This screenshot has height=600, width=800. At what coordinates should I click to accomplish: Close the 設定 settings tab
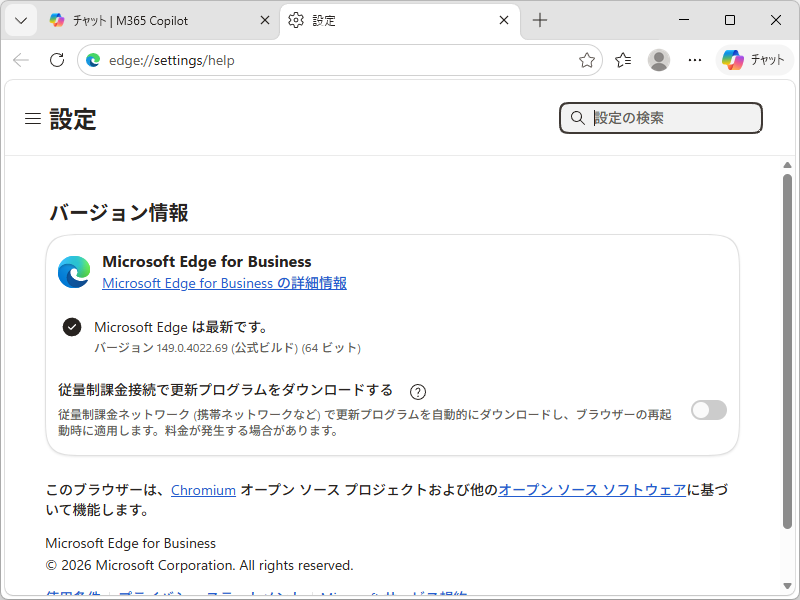[x=504, y=20]
